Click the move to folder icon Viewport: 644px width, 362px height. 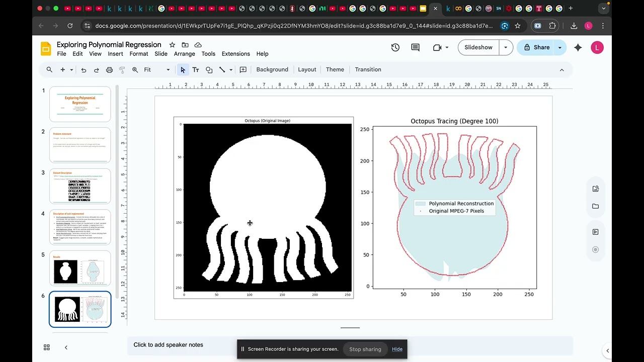click(185, 45)
